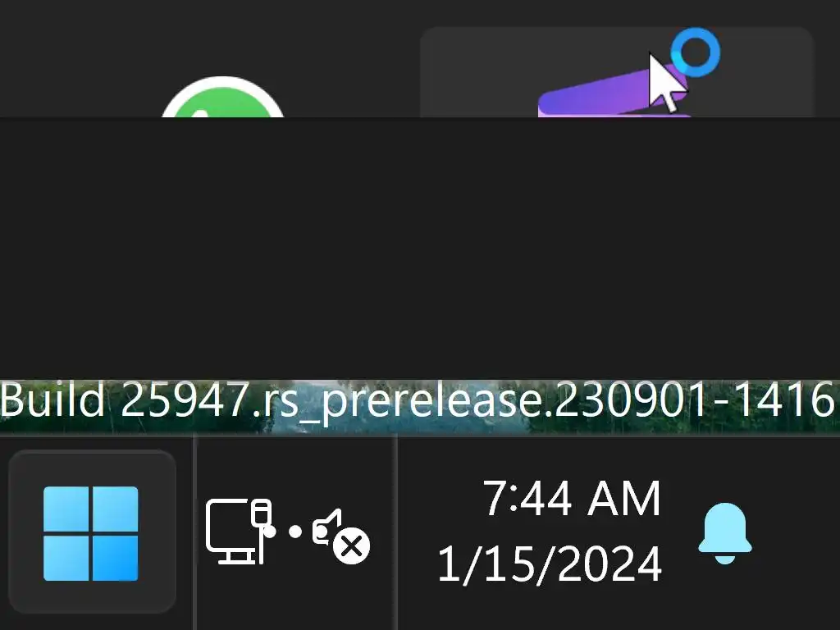Click the dots between the network and speaker icons
840x630 pixels.
tap(283, 532)
